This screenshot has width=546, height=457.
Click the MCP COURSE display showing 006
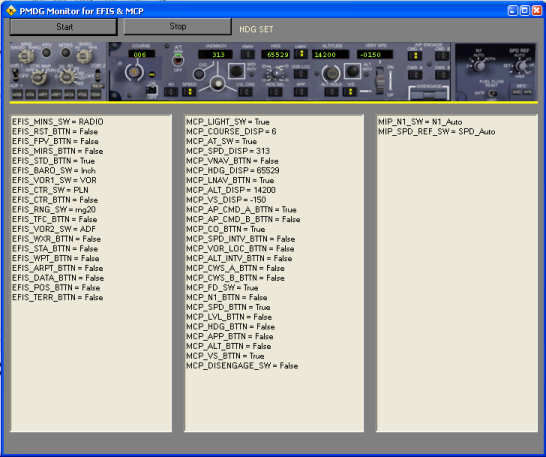point(141,54)
